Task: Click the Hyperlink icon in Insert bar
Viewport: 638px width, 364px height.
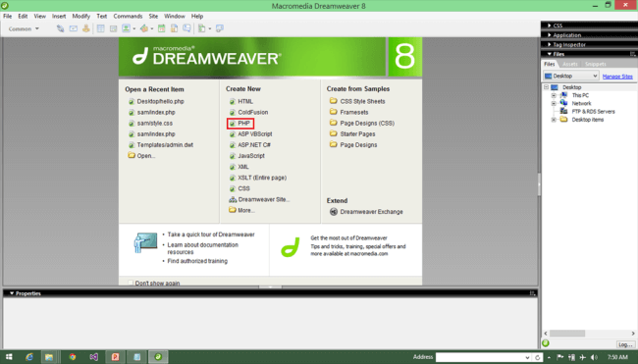Action: click(60, 28)
